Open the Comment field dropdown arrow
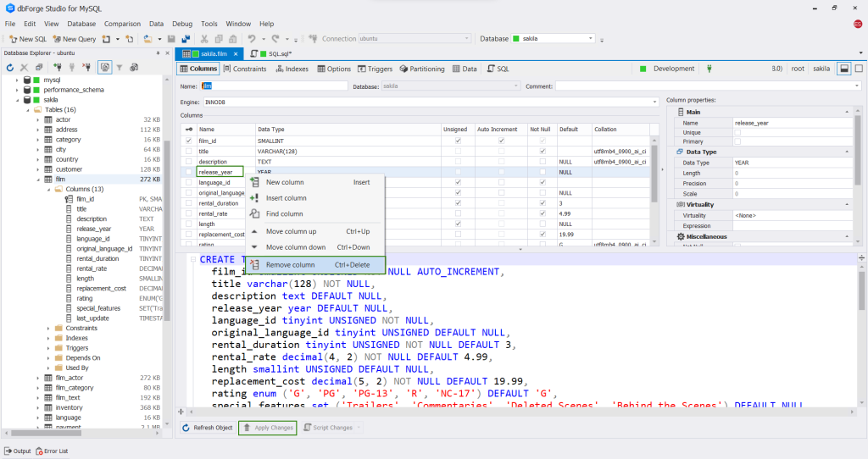This screenshot has width=868, height=459. point(857,86)
